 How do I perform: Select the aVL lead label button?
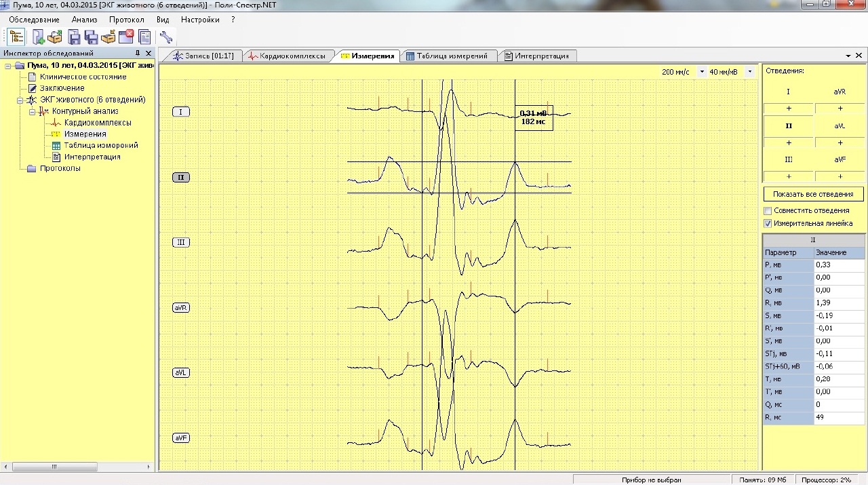(x=181, y=373)
